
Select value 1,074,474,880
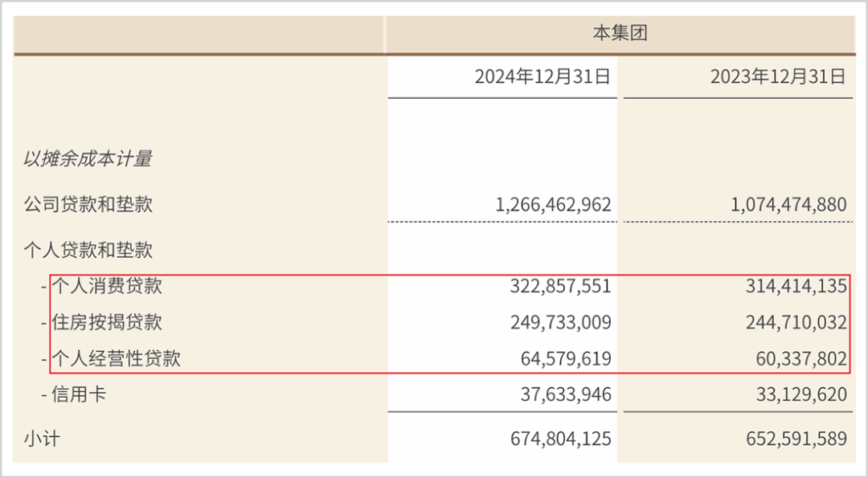788,205
